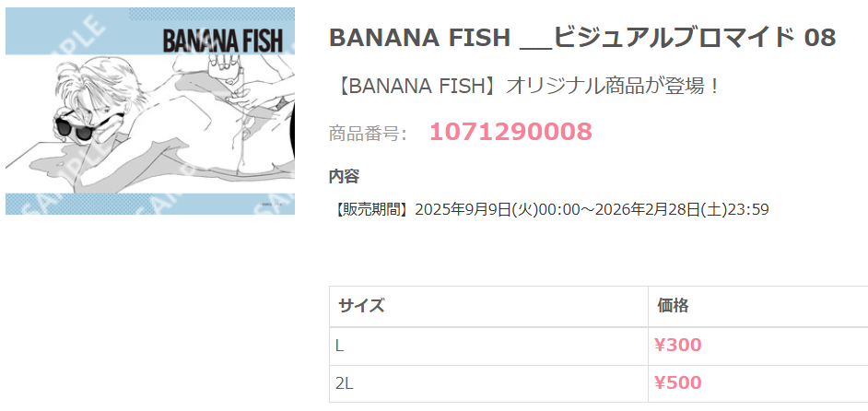
Task: Click the 商品番号 label
Action: [368, 134]
